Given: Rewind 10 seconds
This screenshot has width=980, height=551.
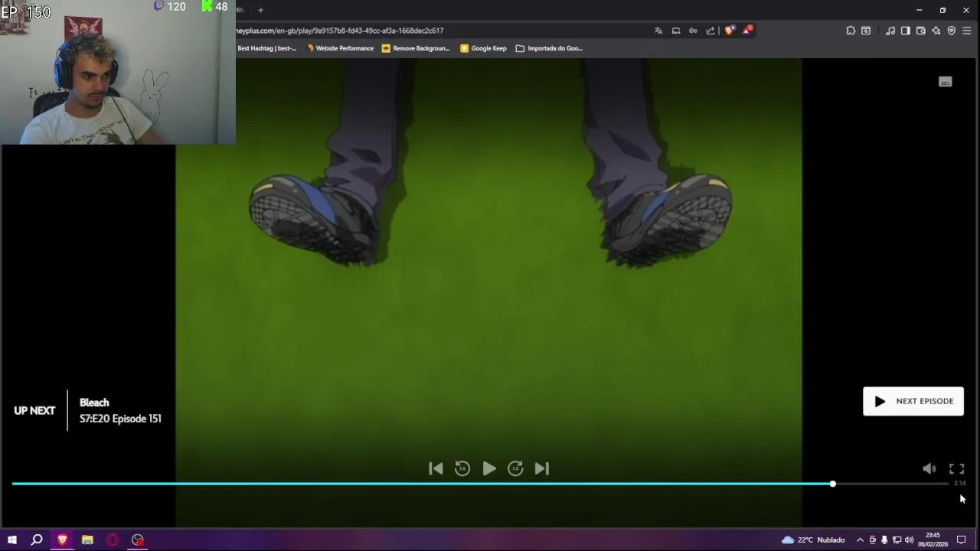Looking at the screenshot, I should [x=462, y=468].
